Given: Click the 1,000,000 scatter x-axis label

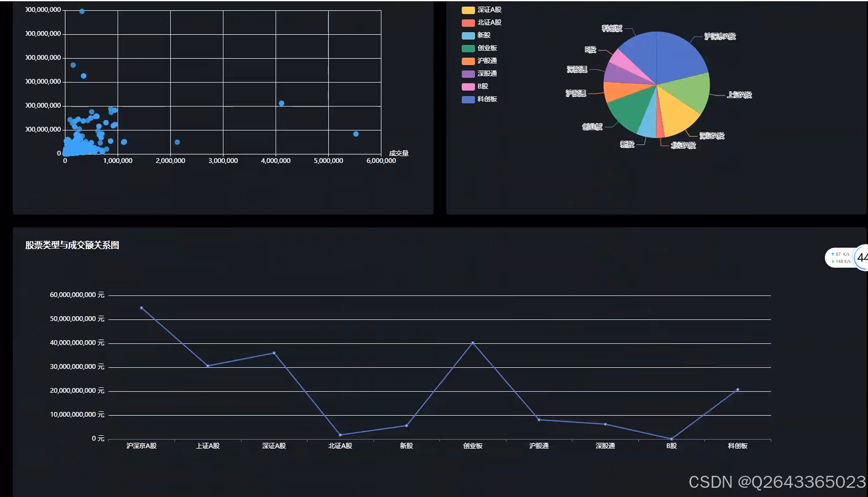Looking at the screenshot, I should click(x=118, y=161).
